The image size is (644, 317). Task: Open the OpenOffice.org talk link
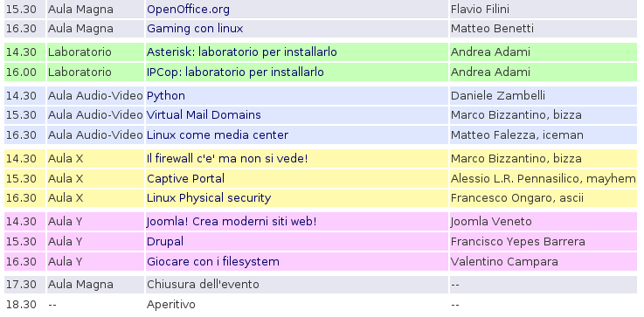click(x=188, y=10)
